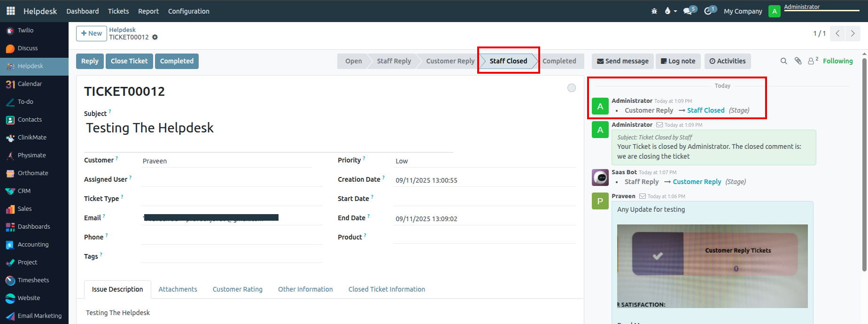Image resolution: width=868 pixels, height=324 pixels.
Task: Open the activities clock icon in navbar
Action: (709, 11)
